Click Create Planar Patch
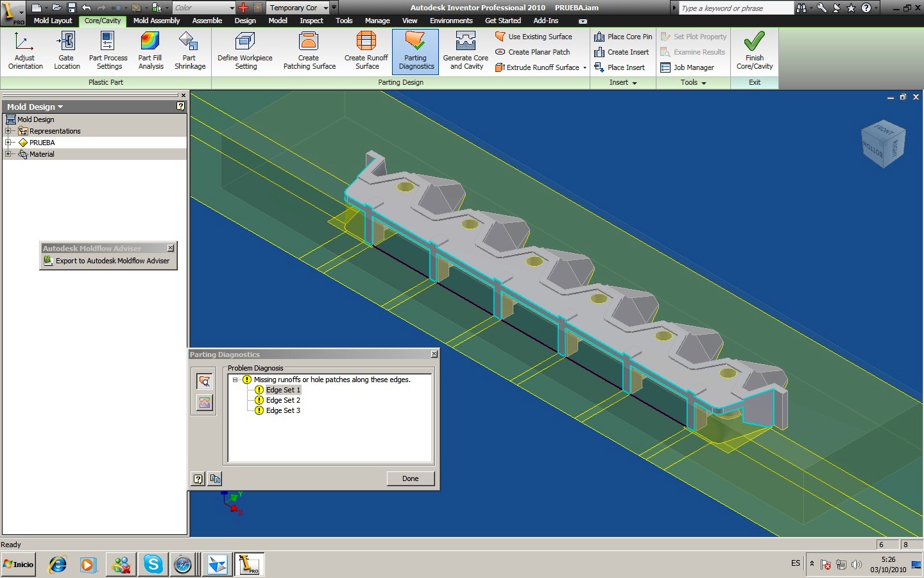Viewport: 924px width, 578px height. point(533,52)
